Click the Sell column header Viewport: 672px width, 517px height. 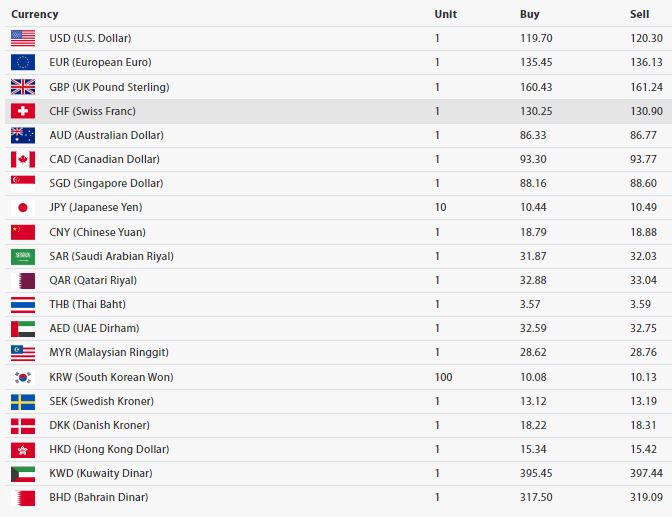point(639,14)
